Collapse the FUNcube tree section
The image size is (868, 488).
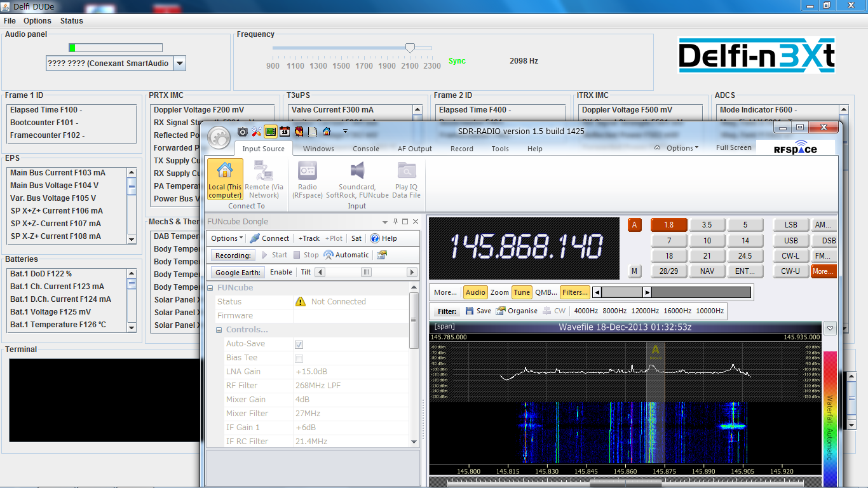point(212,288)
